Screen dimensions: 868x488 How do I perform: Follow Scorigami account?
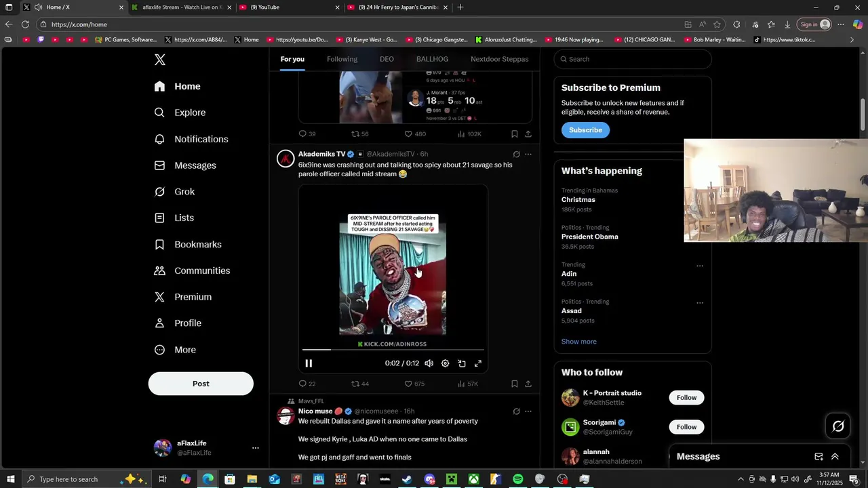coord(686,427)
